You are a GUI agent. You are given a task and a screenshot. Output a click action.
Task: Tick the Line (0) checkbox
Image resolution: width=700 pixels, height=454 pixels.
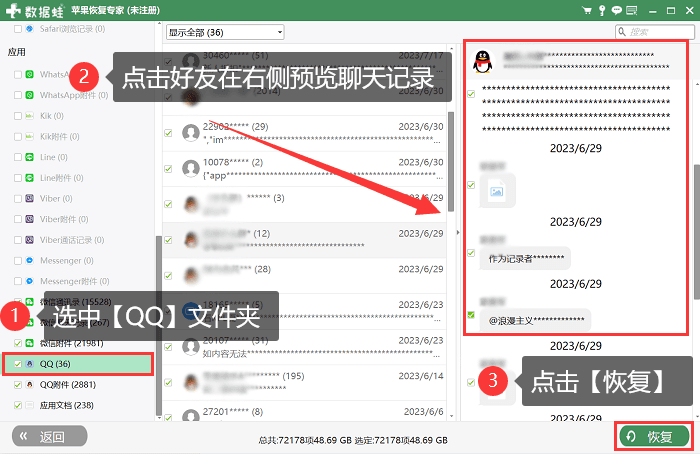[x=18, y=157]
